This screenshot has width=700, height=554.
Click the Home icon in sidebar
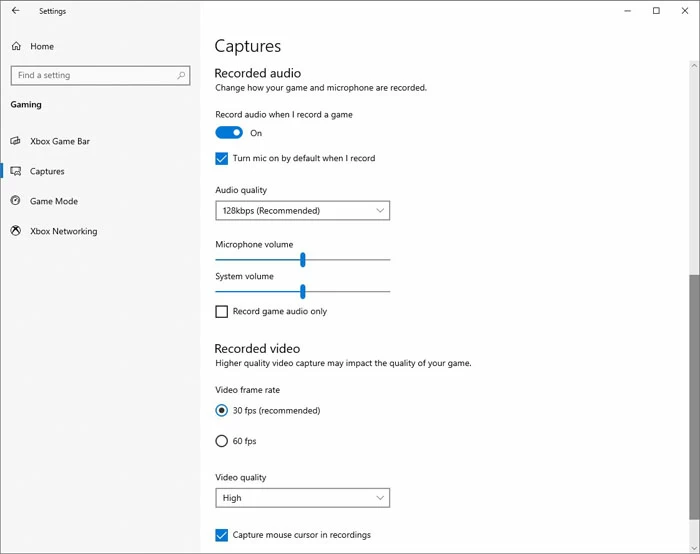(x=16, y=46)
